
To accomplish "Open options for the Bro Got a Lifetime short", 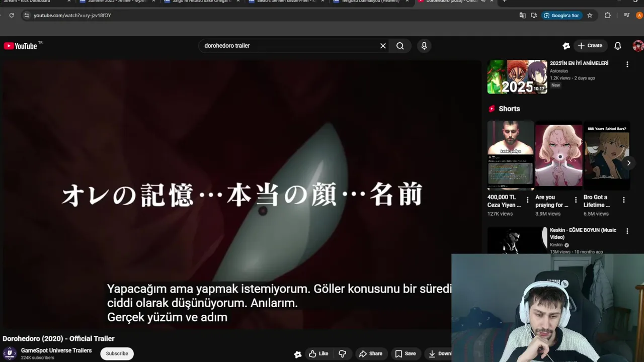I will click(x=623, y=200).
